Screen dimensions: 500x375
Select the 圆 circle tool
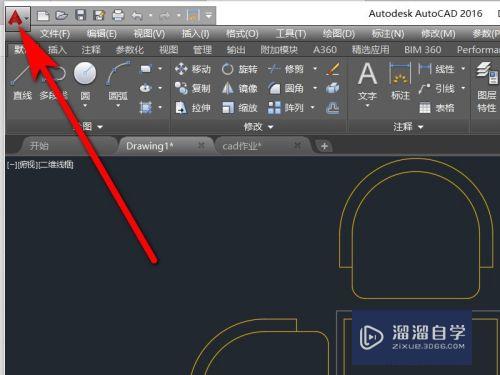tap(85, 82)
